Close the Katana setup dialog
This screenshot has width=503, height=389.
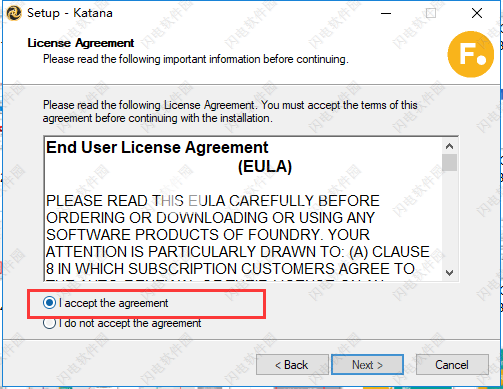pyautogui.click(x=477, y=13)
